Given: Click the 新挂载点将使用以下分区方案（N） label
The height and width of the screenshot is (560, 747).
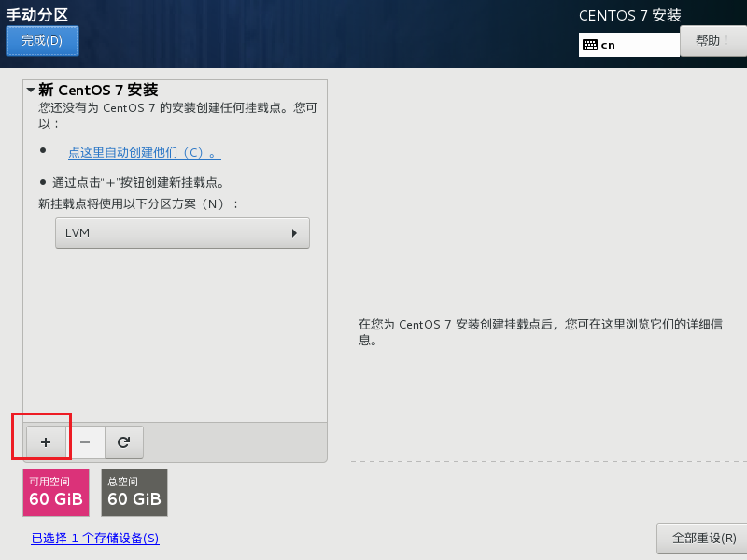Looking at the screenshot, I should click(x=138, y=204).
